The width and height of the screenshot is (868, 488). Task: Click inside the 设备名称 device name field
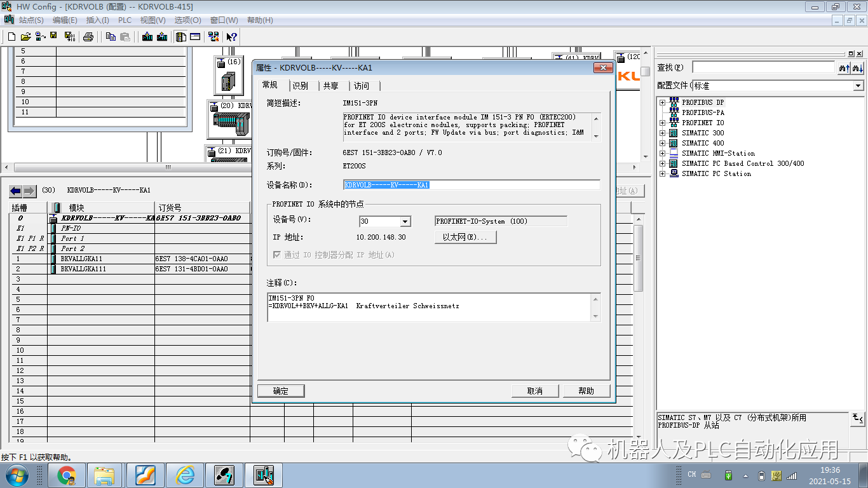coord(470,185)
